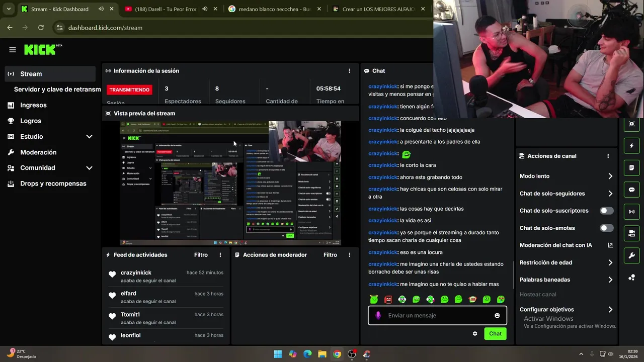
Task: Expand Chat de solo-seguidores options
Action: pos(610,194)
